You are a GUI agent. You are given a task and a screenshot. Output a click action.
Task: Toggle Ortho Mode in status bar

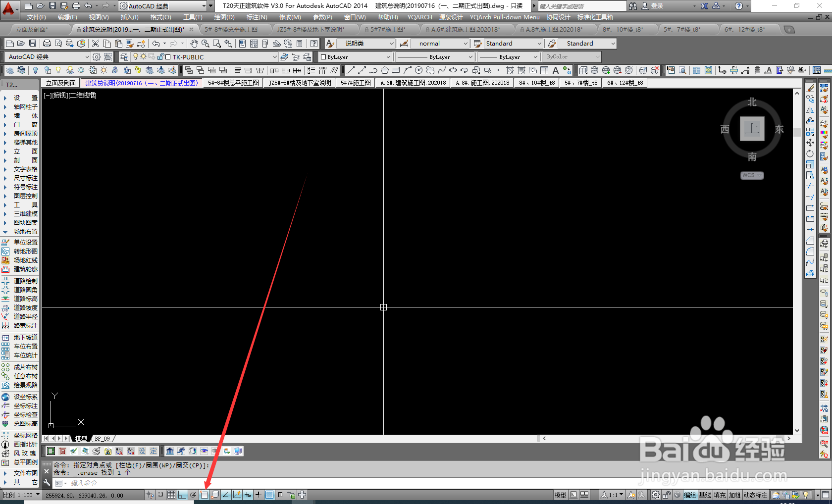(x=182, y=495)
